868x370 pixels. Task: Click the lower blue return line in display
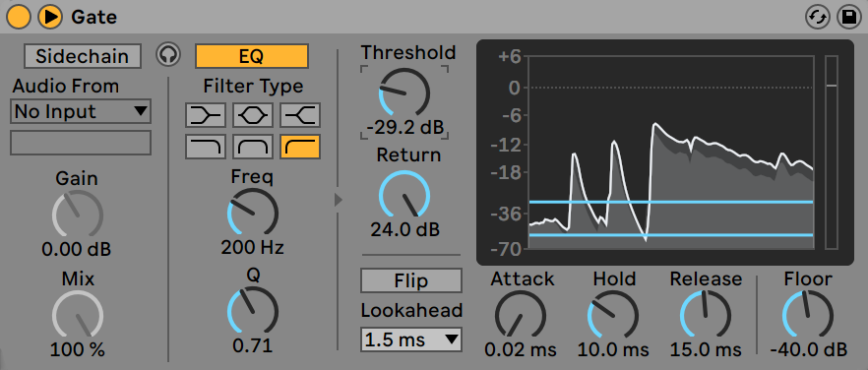671,235
